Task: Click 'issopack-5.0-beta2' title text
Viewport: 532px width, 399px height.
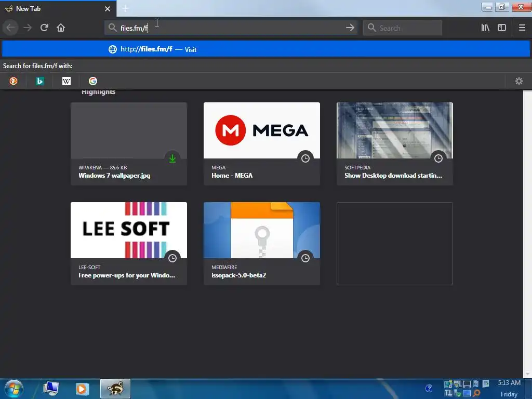Action: [239, 275]
